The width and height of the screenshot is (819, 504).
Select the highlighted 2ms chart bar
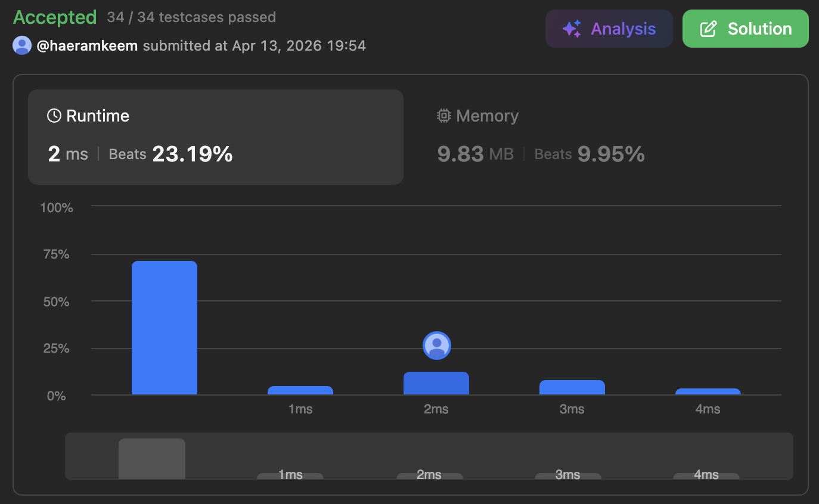(436, 383)
